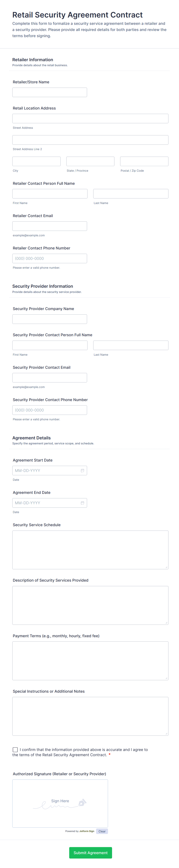Click the Sign Here signature area
The height and width of the screenshot is (868, 179).
(x=60, y=803)
